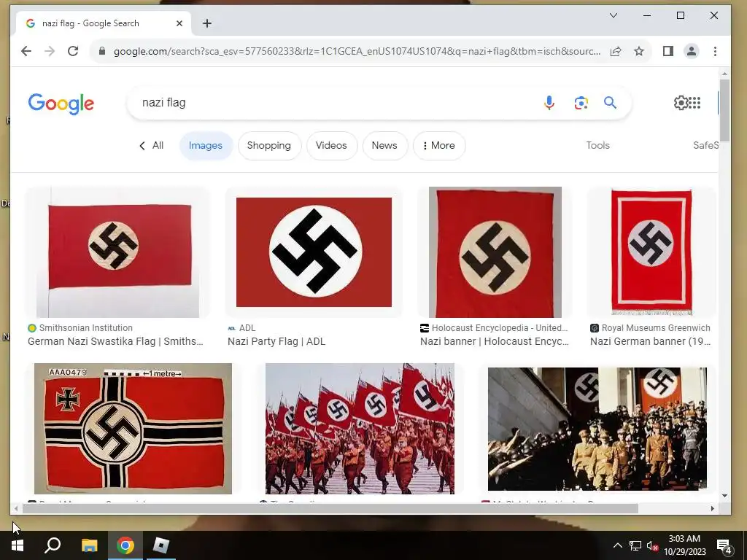747x560 pixels.
Task: Open a new browser tab
Action: (x=206, y=23)
